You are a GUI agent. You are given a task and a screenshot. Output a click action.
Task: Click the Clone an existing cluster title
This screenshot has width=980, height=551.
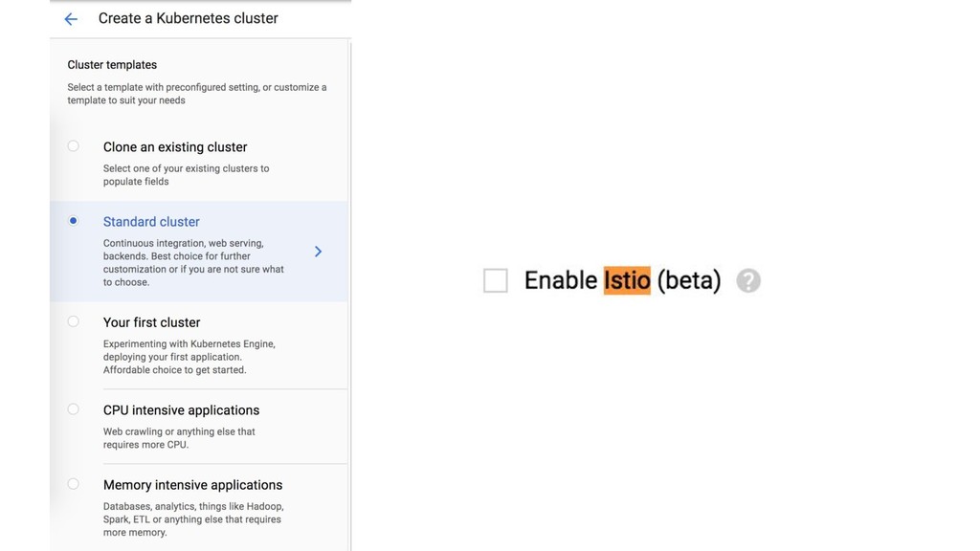click(x=175, y=147)
